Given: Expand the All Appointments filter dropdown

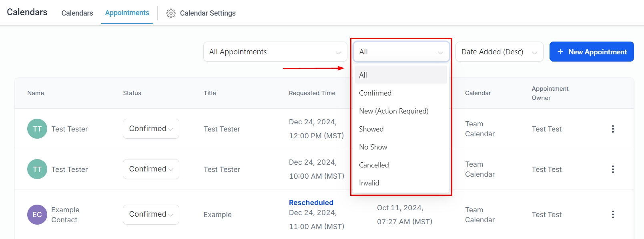Looking at the screenshot, I should click(x=275, y=52).
